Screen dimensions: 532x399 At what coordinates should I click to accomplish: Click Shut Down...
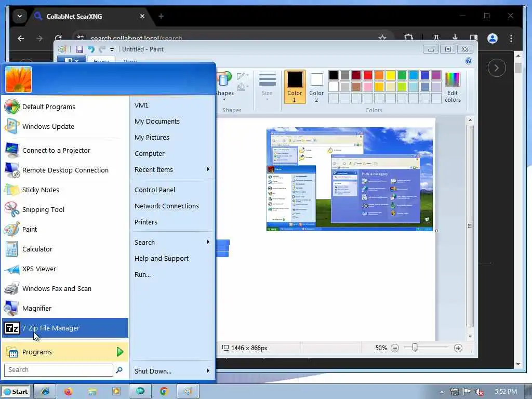click(153, 371)
